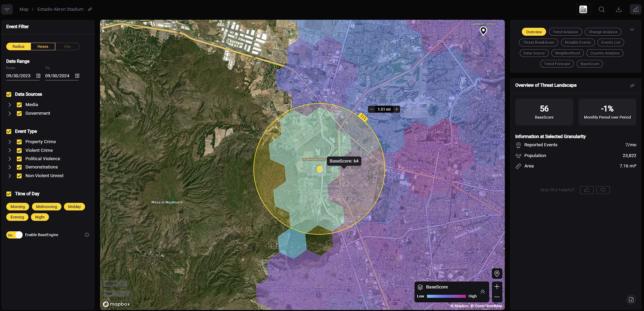Toggle the Event Type checkbox
Image resolution: width=644 pixels, height=311 pixels.
point(9,131)
